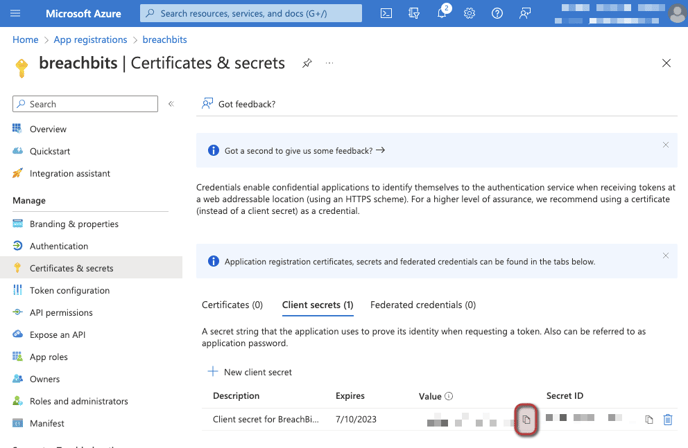Click 'Client secret for BreachBi...' description cell
This screenshot has height=448, width=688.
tap(265, 419)
